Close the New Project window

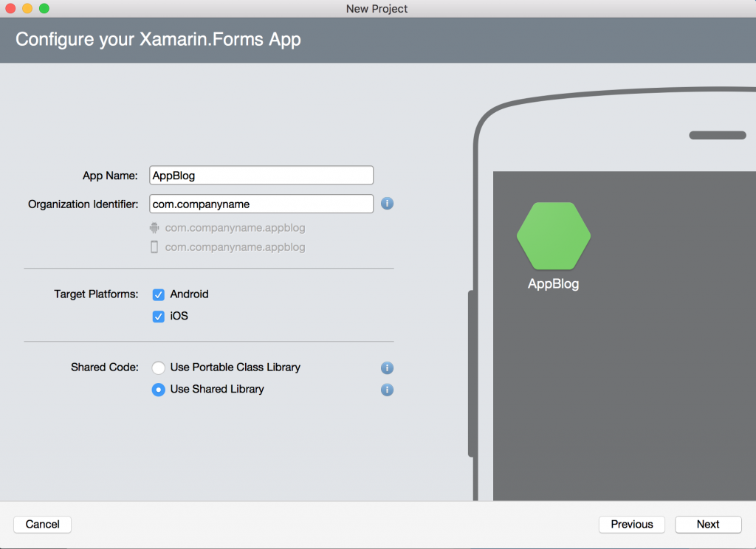[10, 8]
